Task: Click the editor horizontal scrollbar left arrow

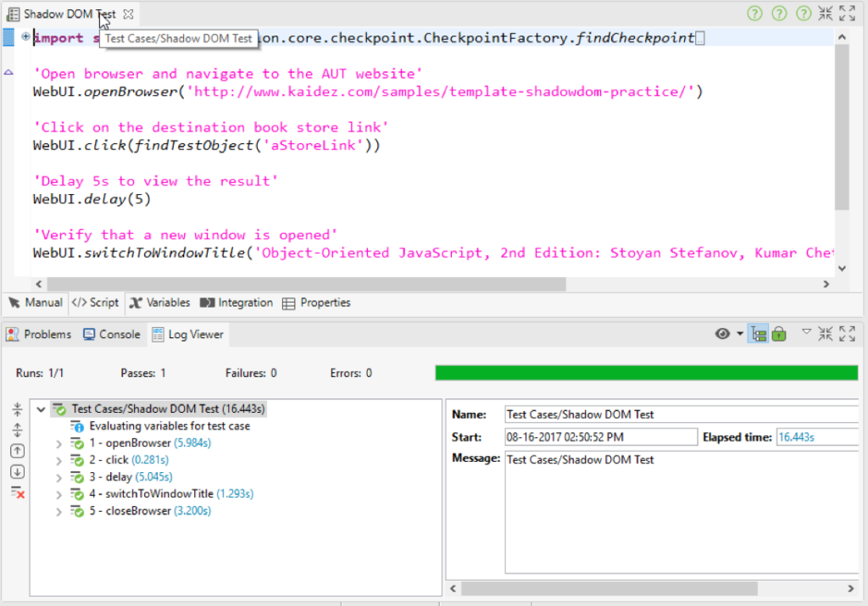Action: pos(39,284)
